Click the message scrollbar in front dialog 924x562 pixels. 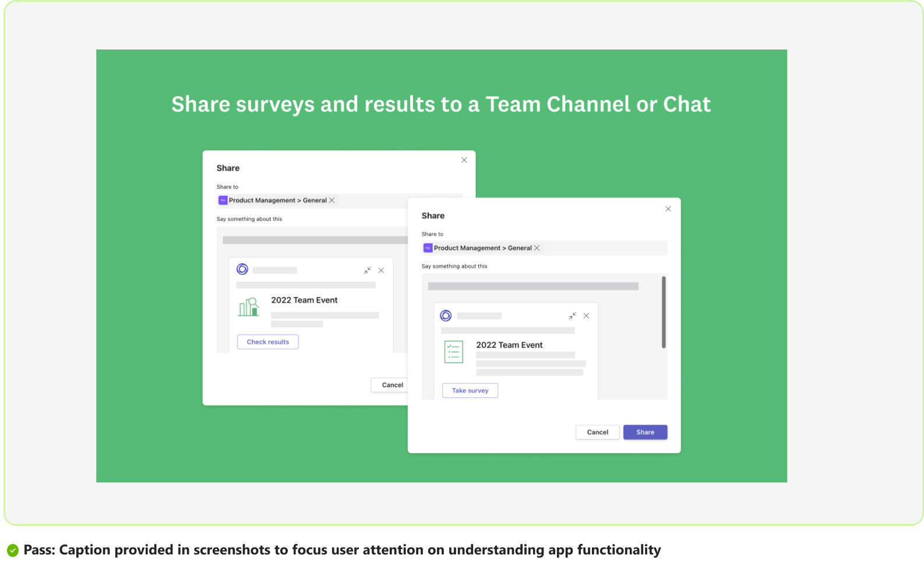664,312
